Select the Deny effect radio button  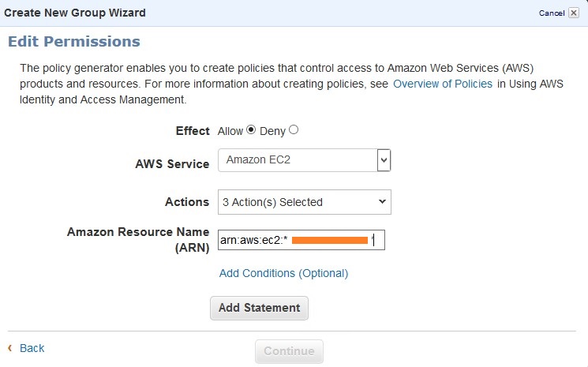294,130
